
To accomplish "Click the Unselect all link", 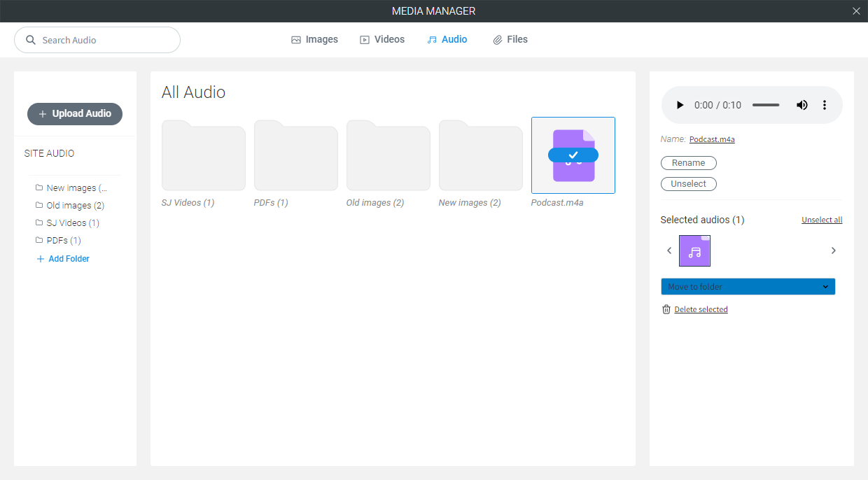I will 822,220.
